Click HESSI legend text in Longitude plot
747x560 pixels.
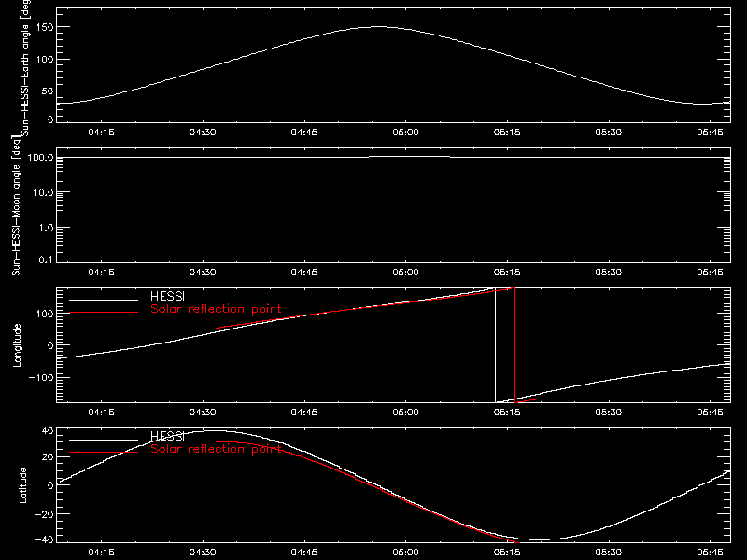[167, 296]
